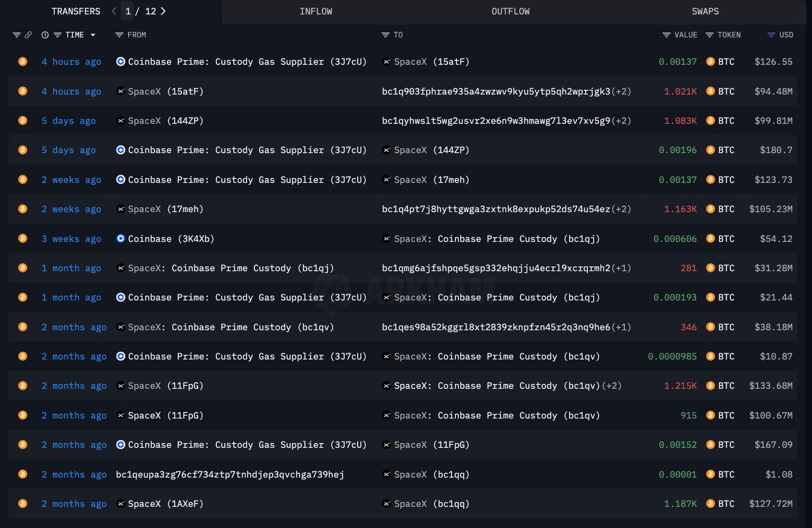Click the '4 hours ago' link in first row
812x528 pixels.
pyautogui.click(x=71, y=62)
